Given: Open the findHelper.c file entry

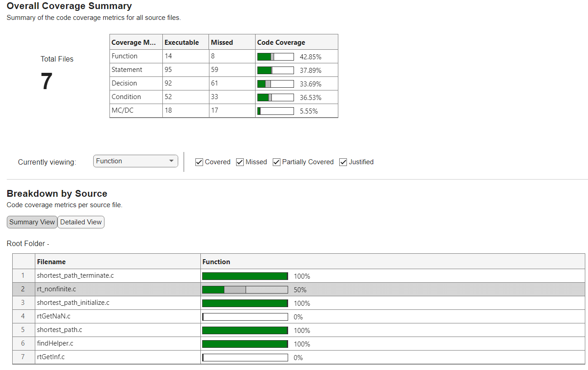Looking at the screenshot, I should point(55,343).
